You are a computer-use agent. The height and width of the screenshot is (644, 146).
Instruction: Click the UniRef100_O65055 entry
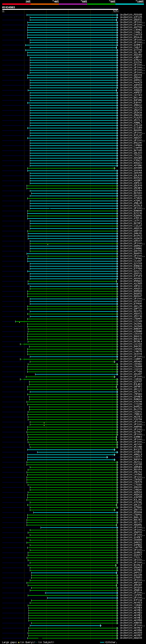(131, 173)
